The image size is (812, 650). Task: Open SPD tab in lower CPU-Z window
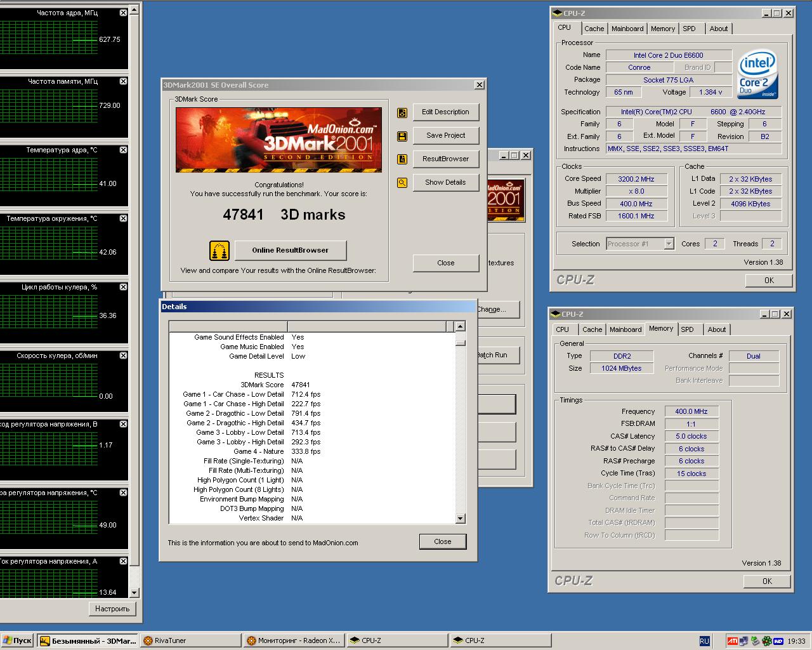pyautogui.click(x=688, y=329)
